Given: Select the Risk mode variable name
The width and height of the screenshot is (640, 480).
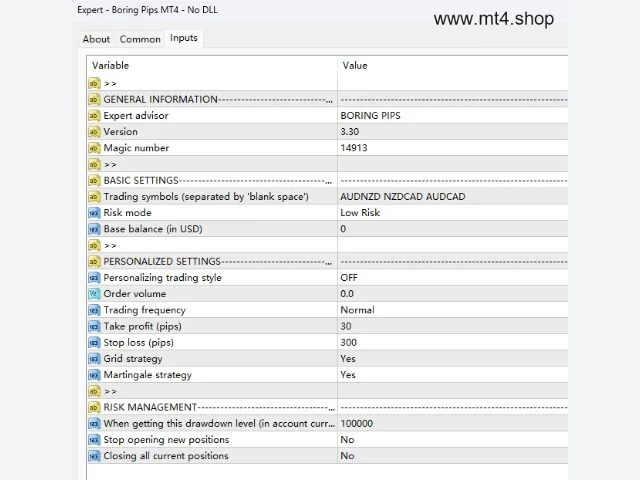Looking at the screenshot, I should (x=127, y=213).
